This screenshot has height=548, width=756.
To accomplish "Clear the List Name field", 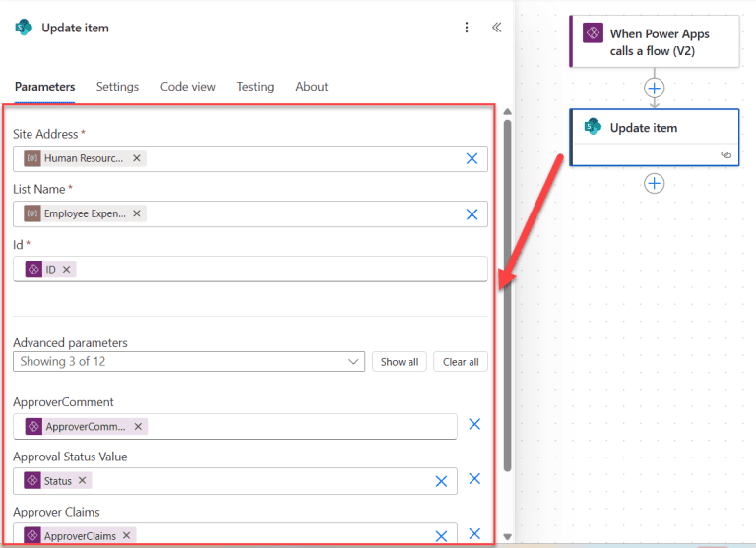I will click(x=472, y=214).
